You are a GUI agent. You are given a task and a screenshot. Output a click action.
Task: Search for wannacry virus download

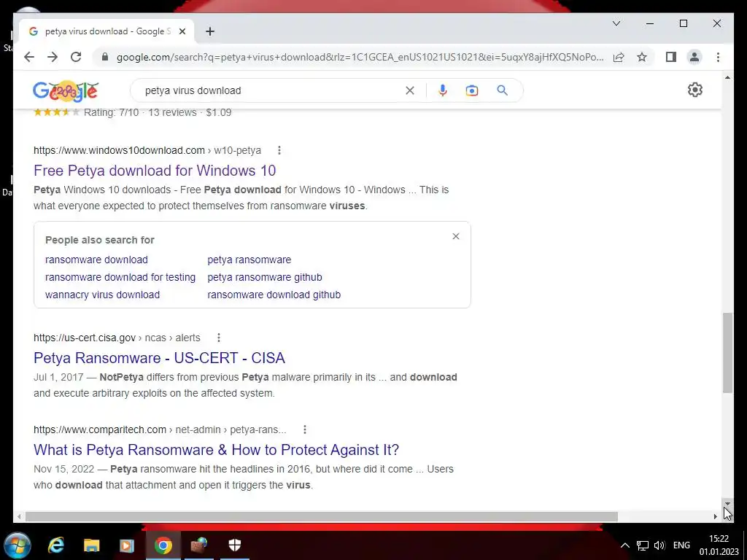point(102,295)
